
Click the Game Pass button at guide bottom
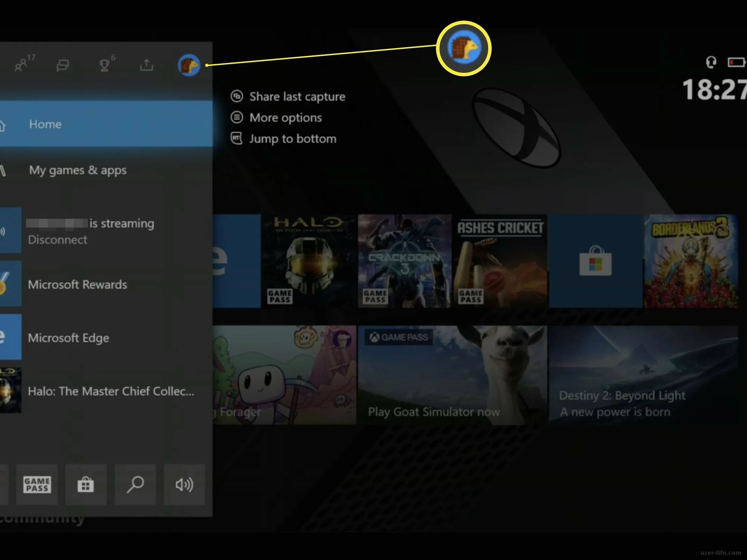pyautogui.click(x=37, y=485)
